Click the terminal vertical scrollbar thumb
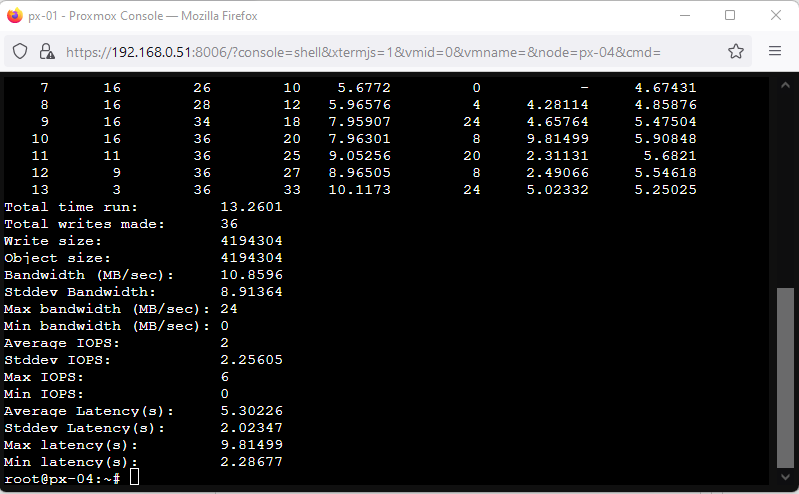 (x=785, y=378)
